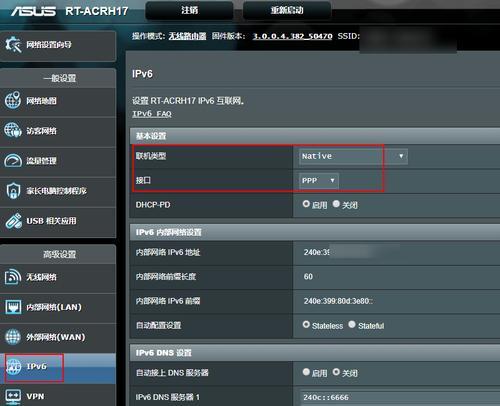The height and width of the screenshot is (406, 500).
Task: Select the Wireless settings icon
Action: pyautogui.click(x=13, y=277)
